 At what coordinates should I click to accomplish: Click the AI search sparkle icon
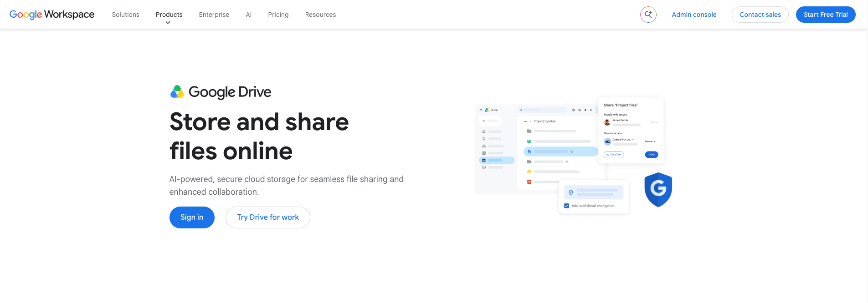648,15
